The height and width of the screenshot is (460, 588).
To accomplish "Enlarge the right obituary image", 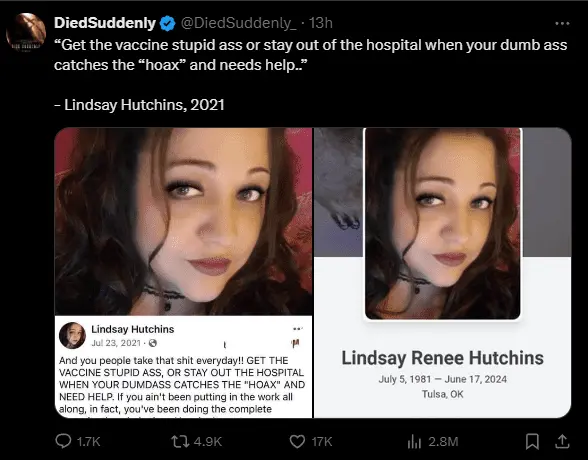I will pyautogui.click(x=442, y=273).
